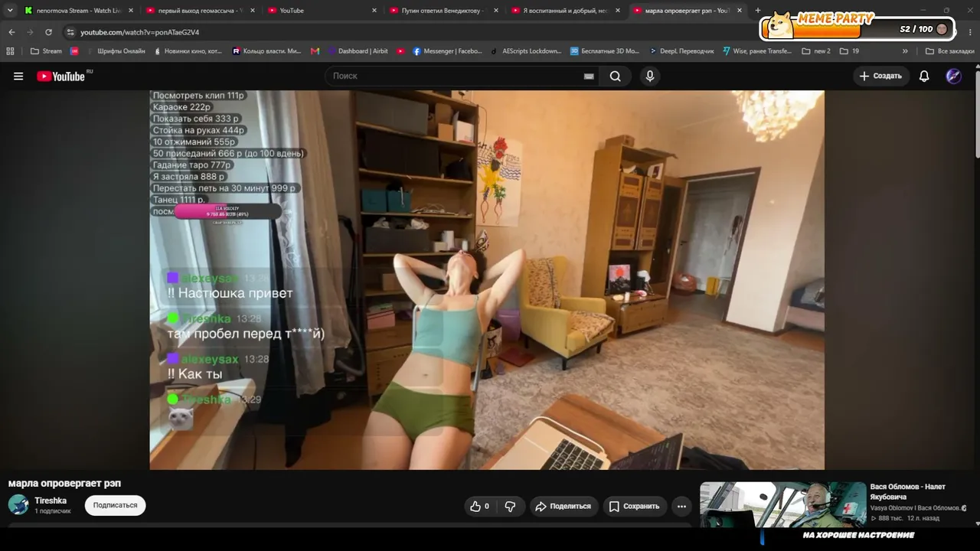Open the more actions ellipsis menu

pos(681,506)
